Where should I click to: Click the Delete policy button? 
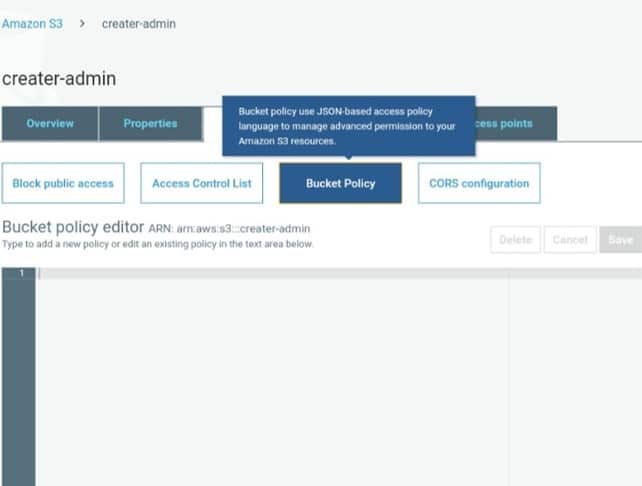pos(515,240)
